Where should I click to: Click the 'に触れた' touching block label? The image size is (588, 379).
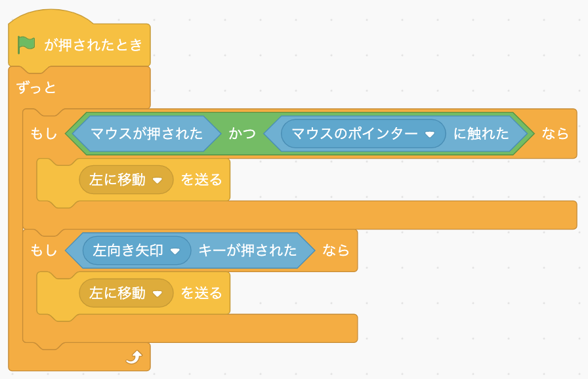481,134
